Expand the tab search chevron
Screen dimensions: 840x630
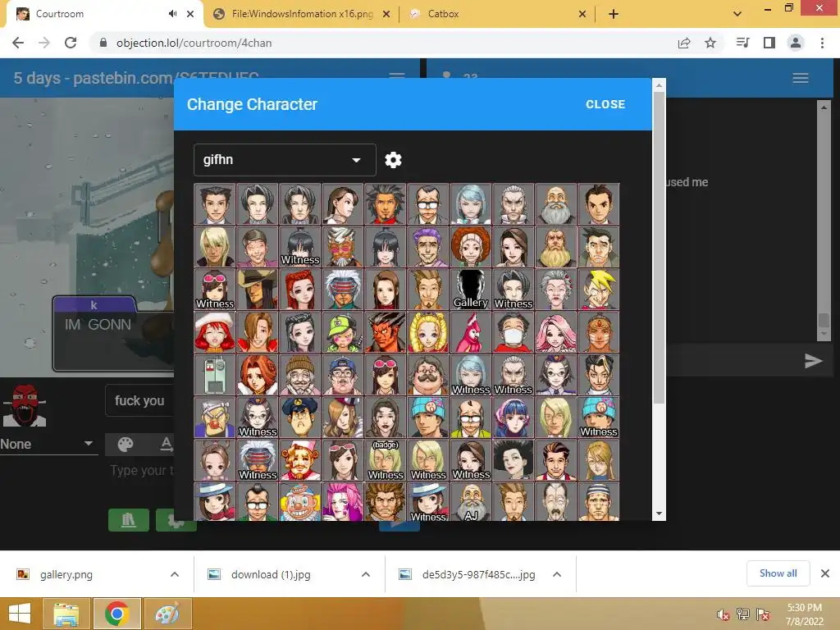click(737, 14)
